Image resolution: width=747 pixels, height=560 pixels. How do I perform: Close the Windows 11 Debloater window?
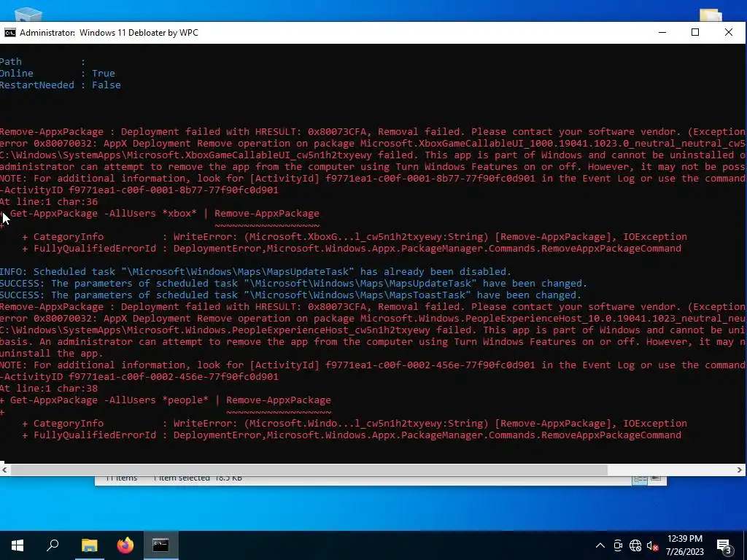729,32
